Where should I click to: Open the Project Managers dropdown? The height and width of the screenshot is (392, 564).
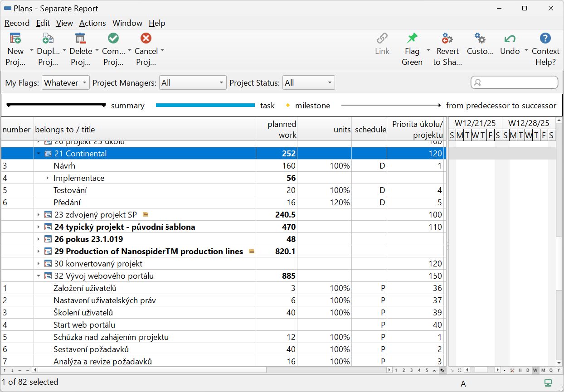pos(192,83)
